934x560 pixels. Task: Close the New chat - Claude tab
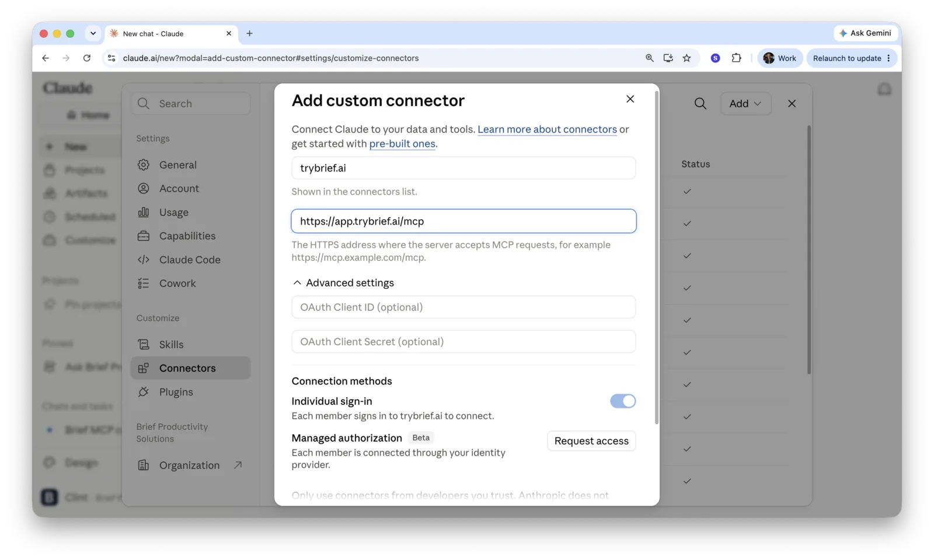click(229, 33)
